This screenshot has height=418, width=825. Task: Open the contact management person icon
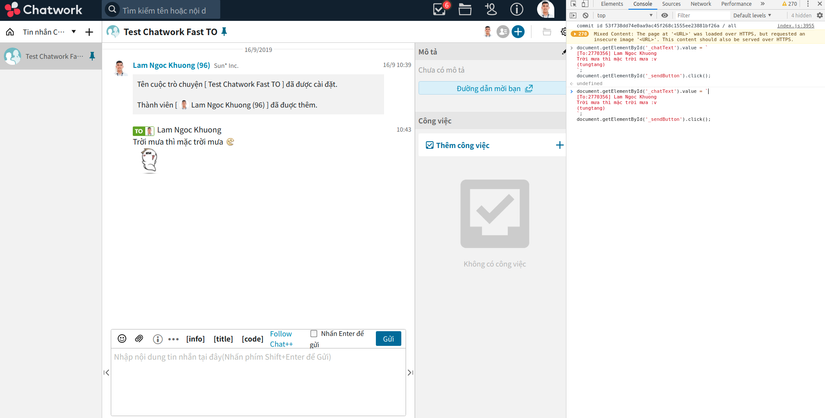pos(490,9)
